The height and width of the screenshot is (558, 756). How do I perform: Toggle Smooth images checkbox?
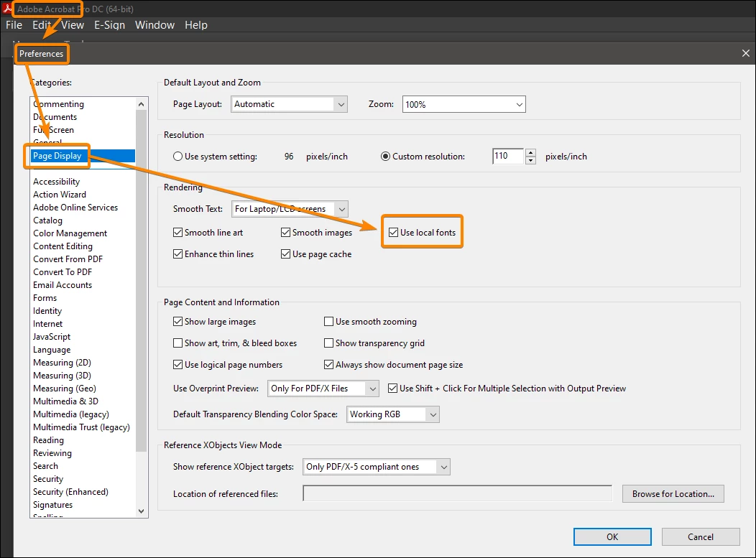click(x=285, y=232)
